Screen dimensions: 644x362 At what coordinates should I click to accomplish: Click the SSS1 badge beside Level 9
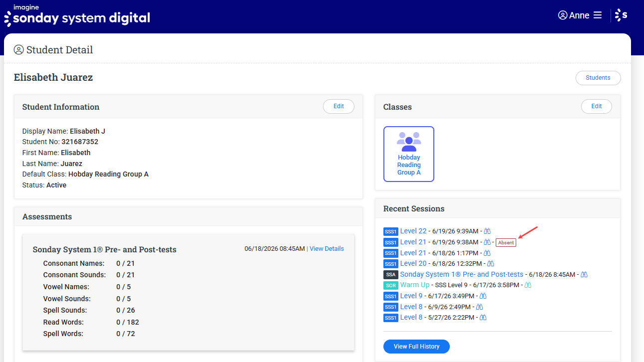coord(391,296)
